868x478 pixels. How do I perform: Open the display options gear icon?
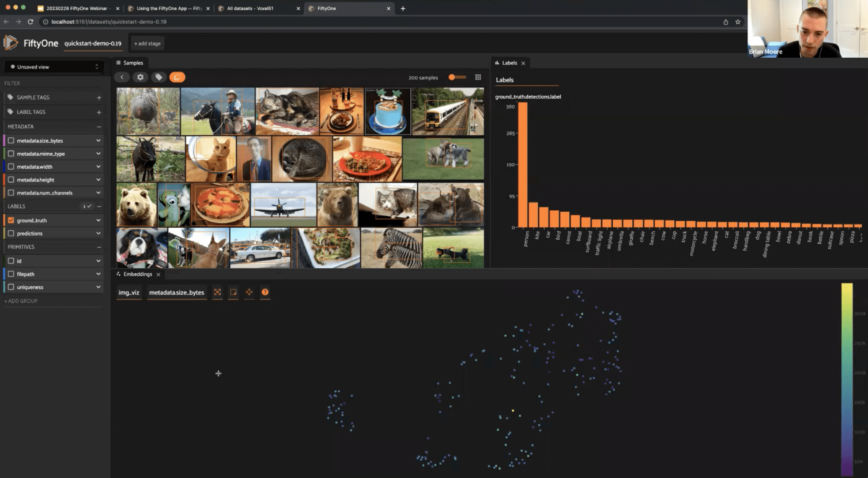coord(140,77)
